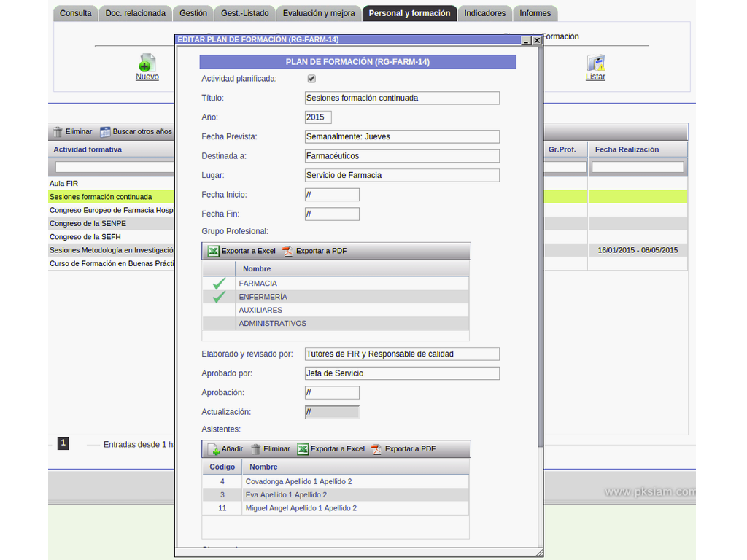Click the Nombre header in Grupo Profesional
This screenshot has height=560, width=747.
pyautogui.click(x=257, y=268)
